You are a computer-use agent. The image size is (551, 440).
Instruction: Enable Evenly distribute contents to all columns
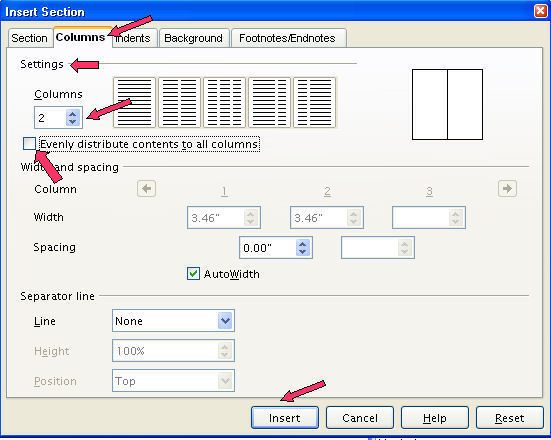(x=29, y=144)
